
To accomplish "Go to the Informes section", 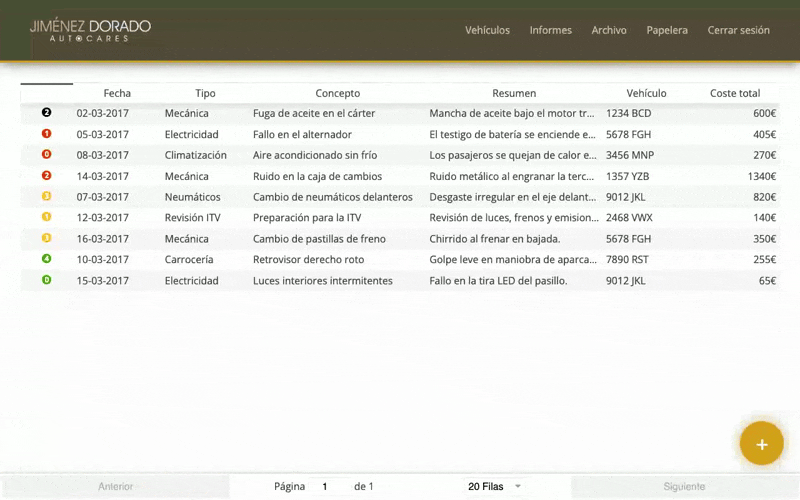I will (x=551, y=30).
